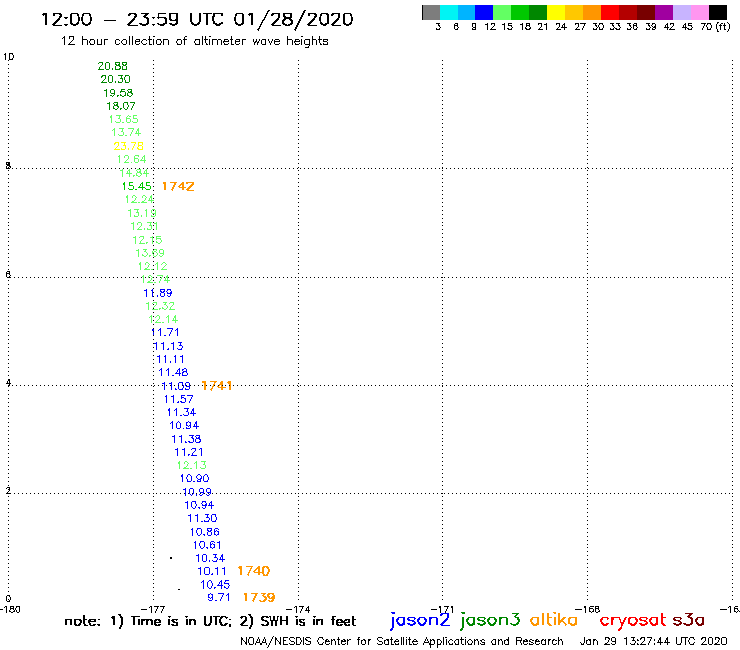This screenshot has height=650, width=740.
Task: Click the wave height value 12.12
Action: [x=152, y=266]
